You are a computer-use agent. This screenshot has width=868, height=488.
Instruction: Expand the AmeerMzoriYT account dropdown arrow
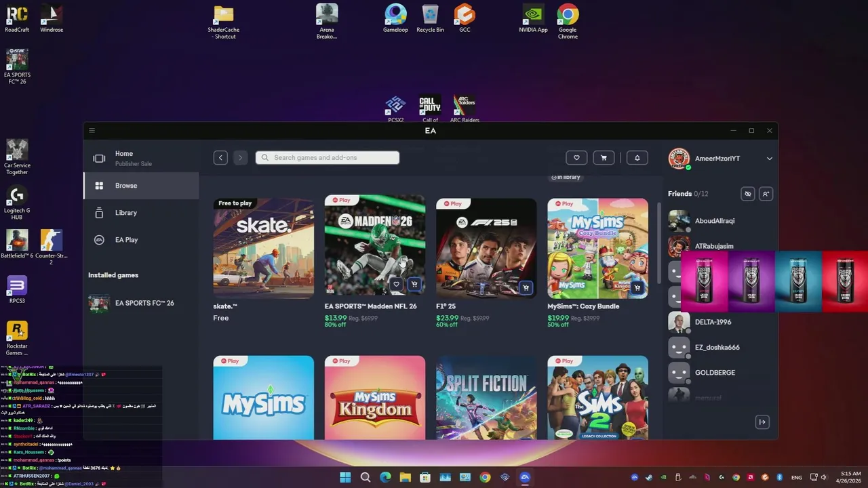(769, 159)
